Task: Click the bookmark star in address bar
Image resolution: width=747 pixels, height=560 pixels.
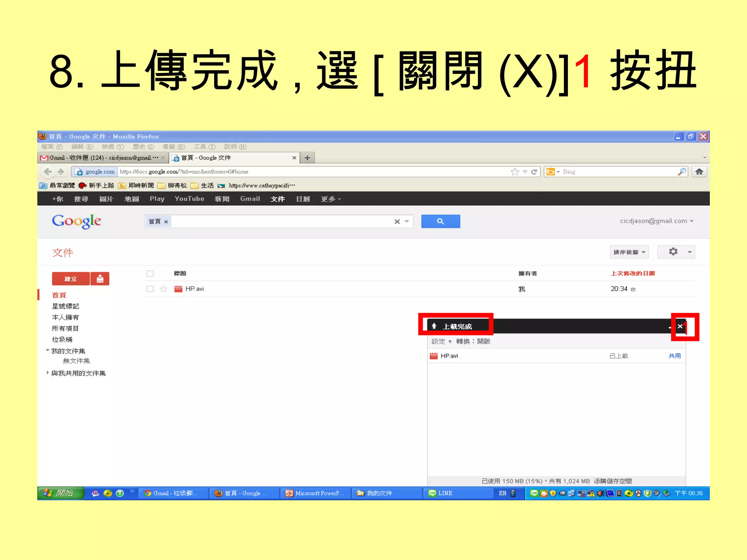Action: click(515, 172)
